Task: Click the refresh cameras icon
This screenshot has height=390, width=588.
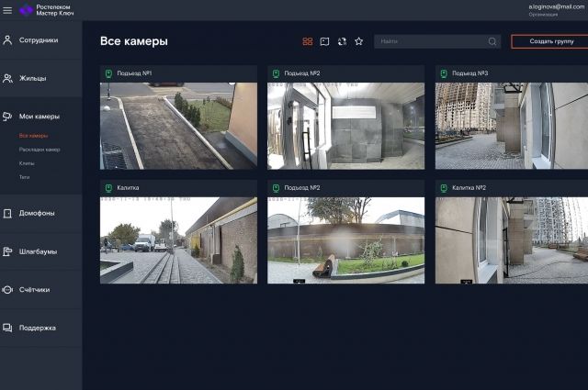Action: (x=342, y=41)
